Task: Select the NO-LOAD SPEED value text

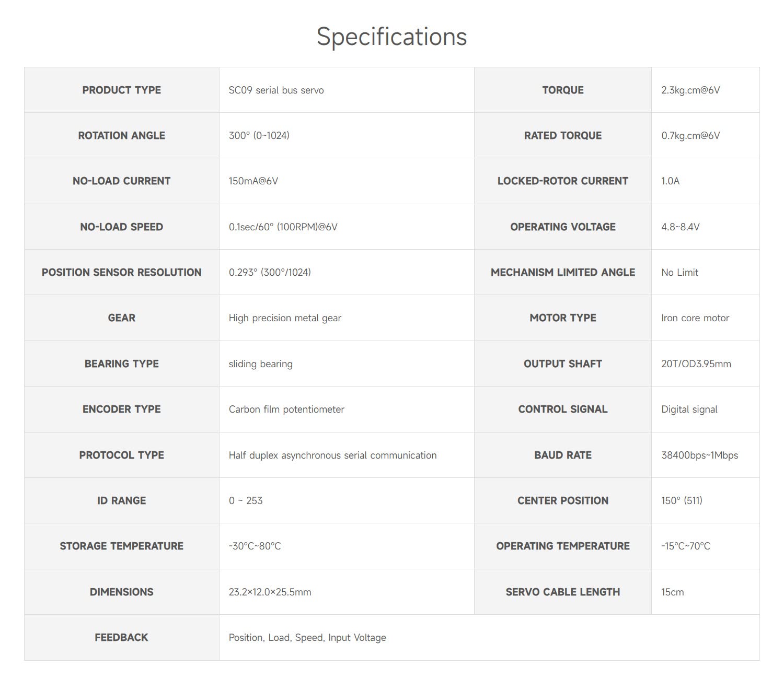Action: coord(283,227)
